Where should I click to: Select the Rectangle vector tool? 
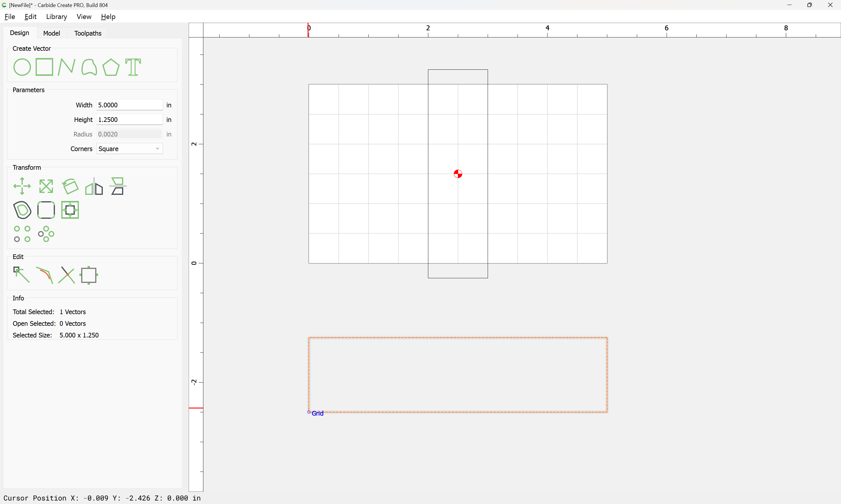point(44,67)
